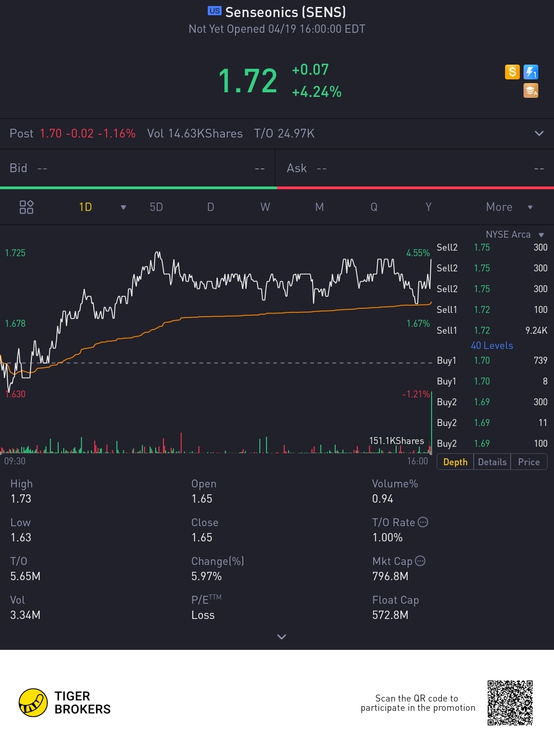Select the 5D chart tab
This screenshot has width=554, height=756.
[157, 207]
